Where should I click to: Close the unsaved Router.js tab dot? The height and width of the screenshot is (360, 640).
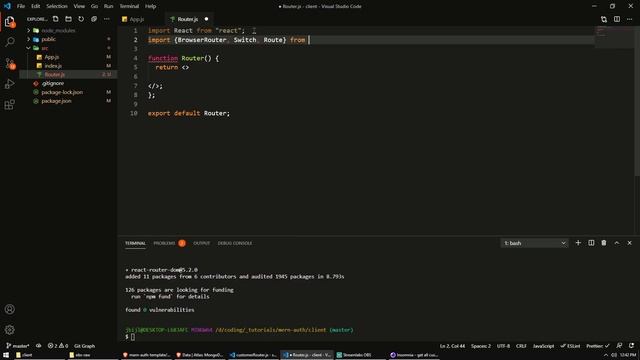(x=206, y=19)
